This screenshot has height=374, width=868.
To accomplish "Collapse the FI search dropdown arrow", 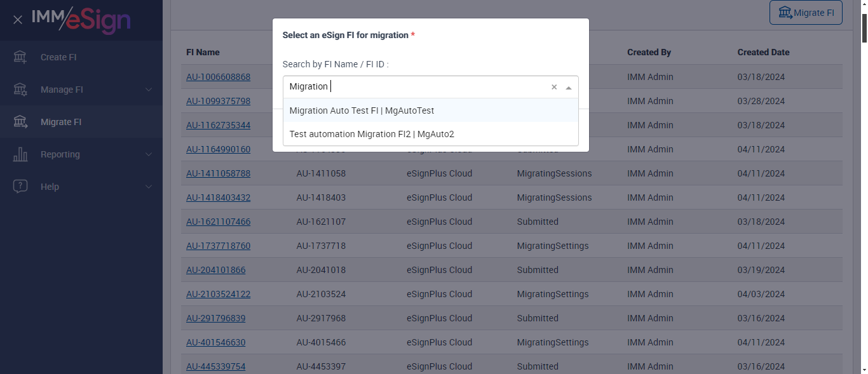I will point(568,87).
